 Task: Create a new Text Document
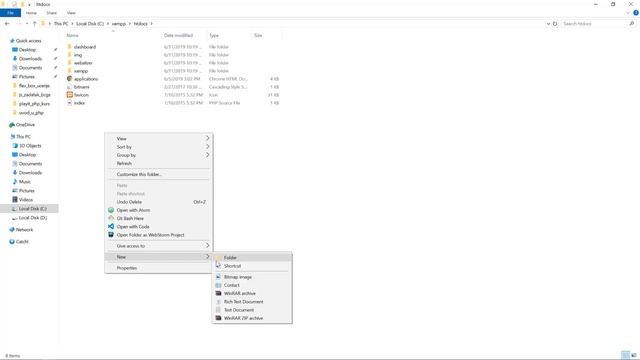(x=252, y=310)
